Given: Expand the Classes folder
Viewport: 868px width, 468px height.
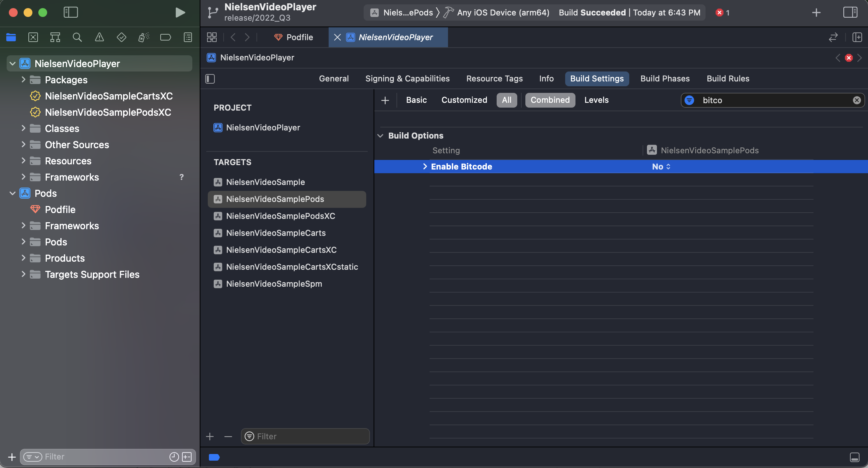Looking at the screenshot, I should tap(23, 128).
